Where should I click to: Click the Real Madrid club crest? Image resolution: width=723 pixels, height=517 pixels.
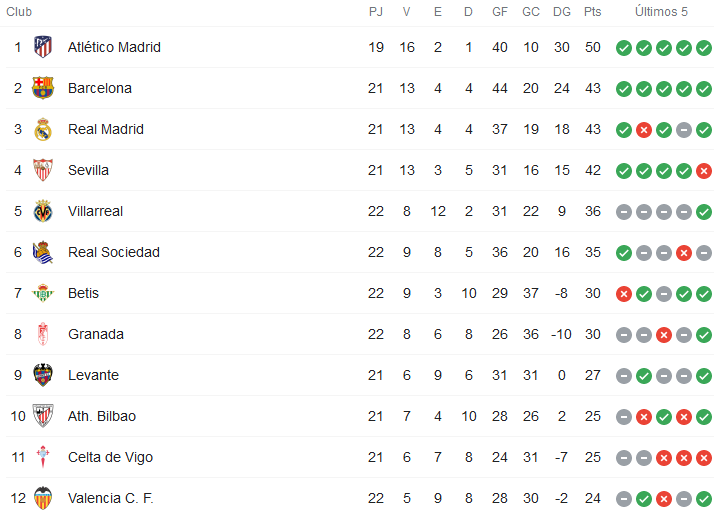tap(43, 129)
